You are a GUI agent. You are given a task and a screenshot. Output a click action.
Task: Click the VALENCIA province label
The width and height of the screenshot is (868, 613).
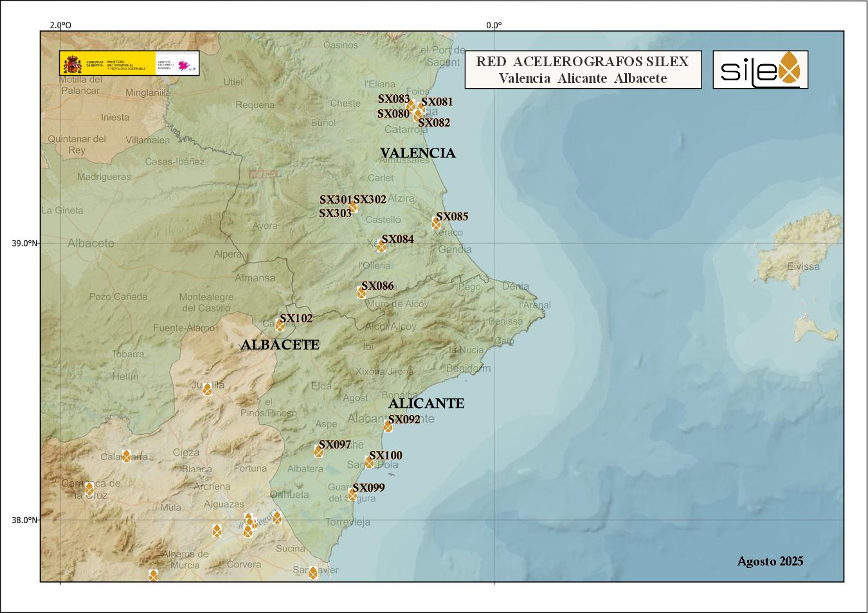pyautogui.click(x=417, y=153)
